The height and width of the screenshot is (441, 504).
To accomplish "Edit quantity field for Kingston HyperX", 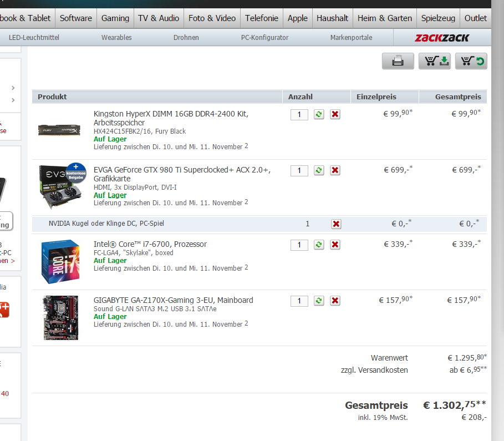I will (x=299, y=114).
